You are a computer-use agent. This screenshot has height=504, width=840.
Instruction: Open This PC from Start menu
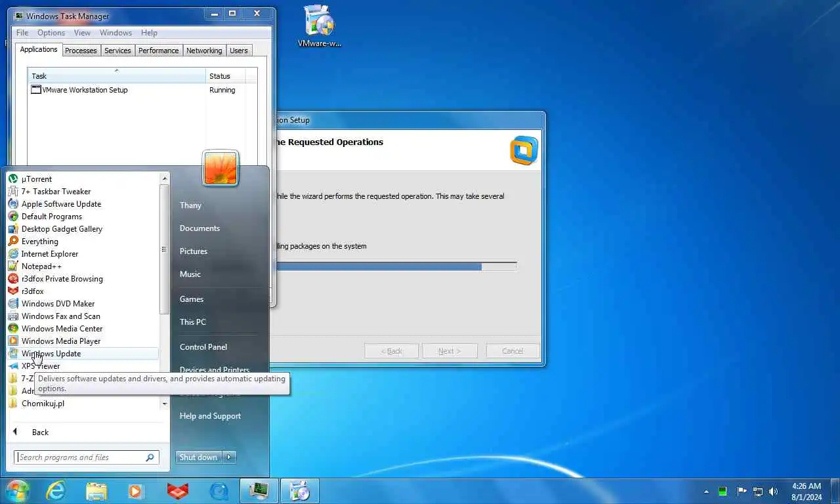(193, 322)
